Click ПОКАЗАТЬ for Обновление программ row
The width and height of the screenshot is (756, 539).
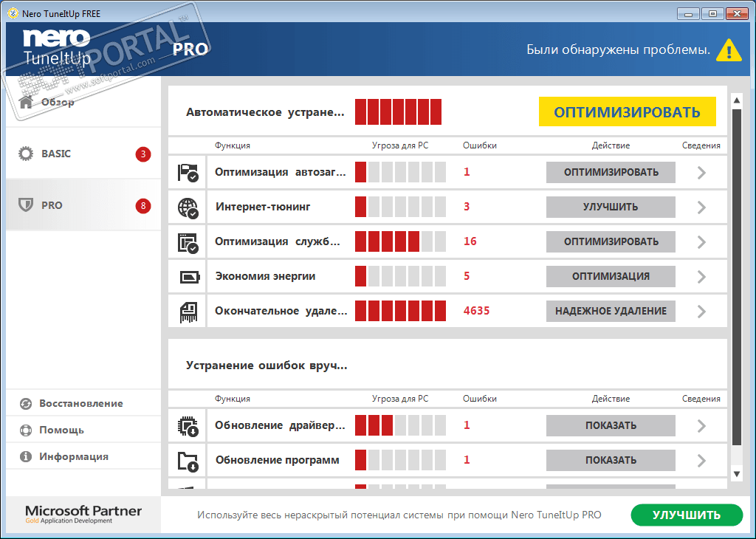611,461
